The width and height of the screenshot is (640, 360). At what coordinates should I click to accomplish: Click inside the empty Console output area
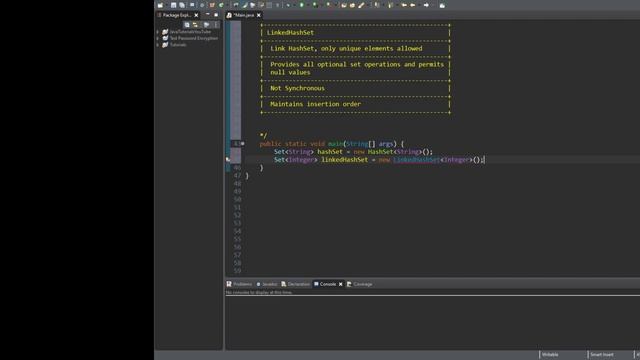(433, 322)
